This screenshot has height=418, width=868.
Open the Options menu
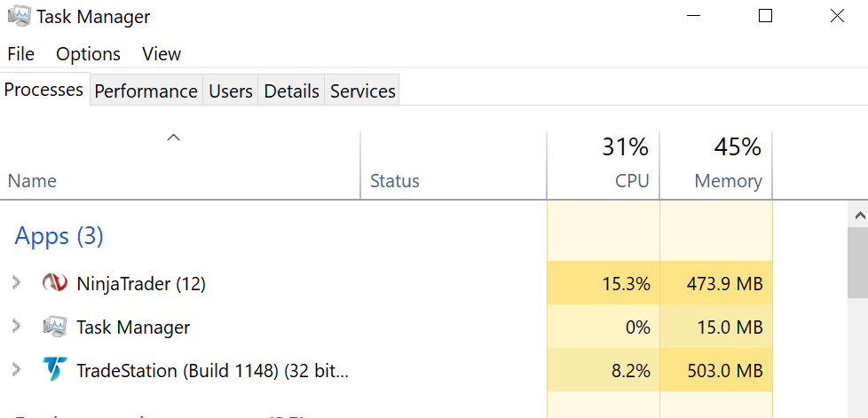(x=88, y=54)
